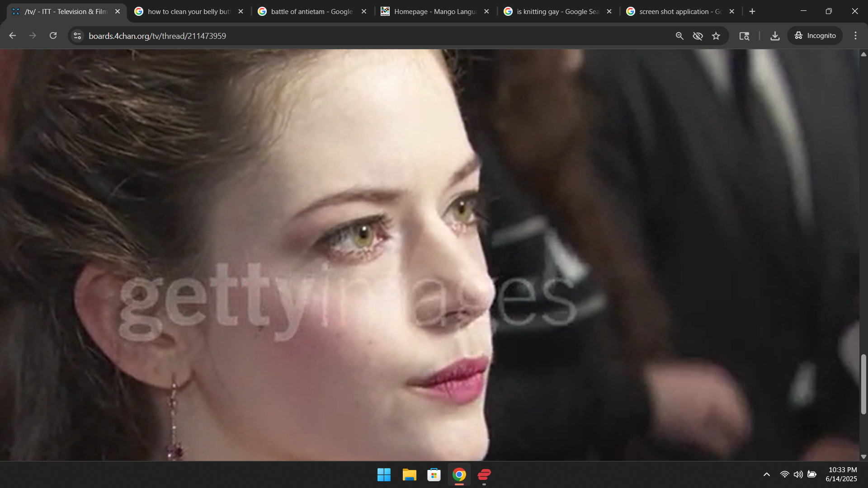Click the scrollbar up arrow
The height and width of the screenshot is (488, 868).
(x=863, y=54)
